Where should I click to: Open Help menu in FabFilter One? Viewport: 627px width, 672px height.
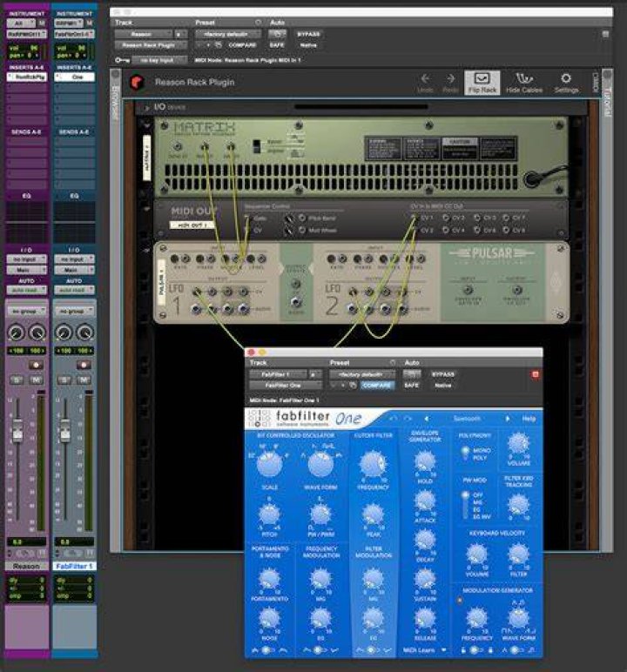point(529,419)
